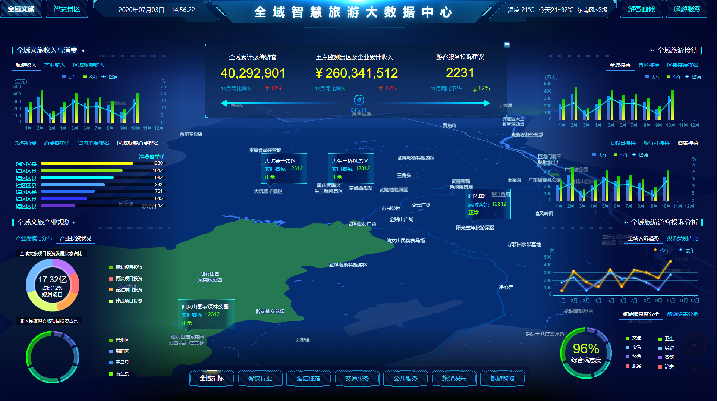Click the circular icon beneath the ¥260,341,512 figure

pos(356,98)
